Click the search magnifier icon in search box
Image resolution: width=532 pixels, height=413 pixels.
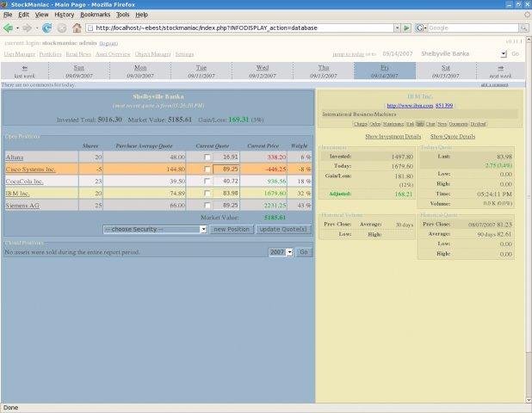point(524,28)
